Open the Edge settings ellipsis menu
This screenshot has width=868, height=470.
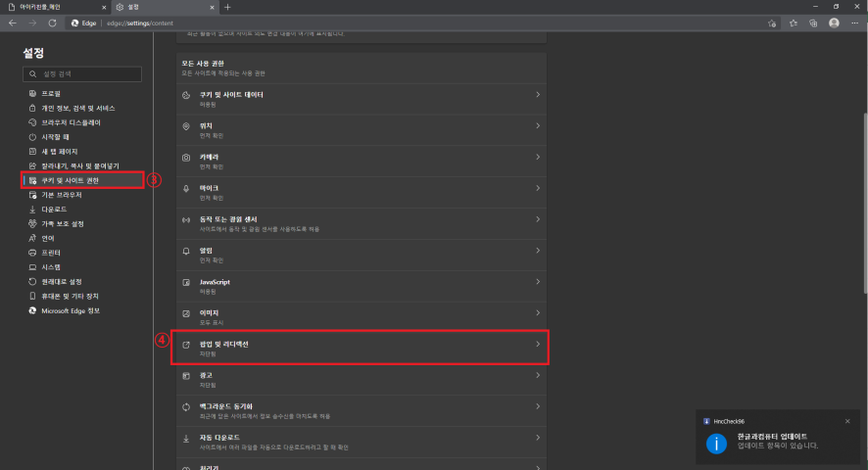click(854, 22)
